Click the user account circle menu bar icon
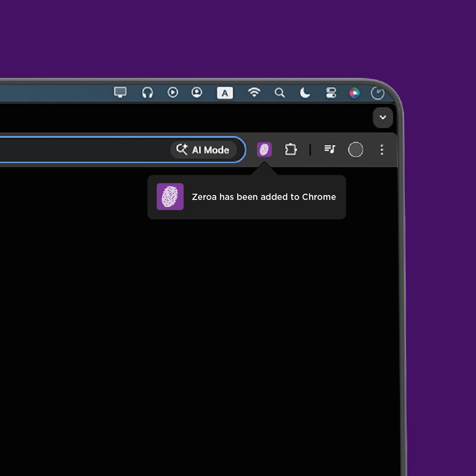 click(196, 92)
